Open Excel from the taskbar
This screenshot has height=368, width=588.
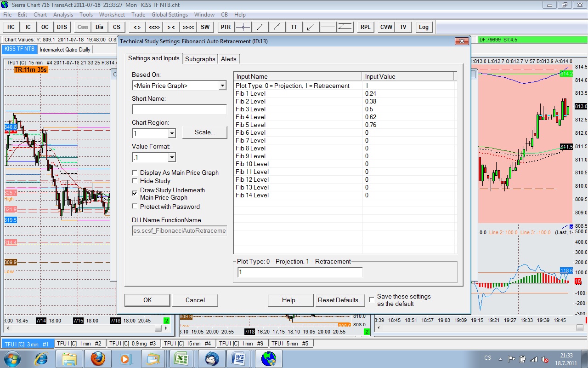tap(182, 358)
